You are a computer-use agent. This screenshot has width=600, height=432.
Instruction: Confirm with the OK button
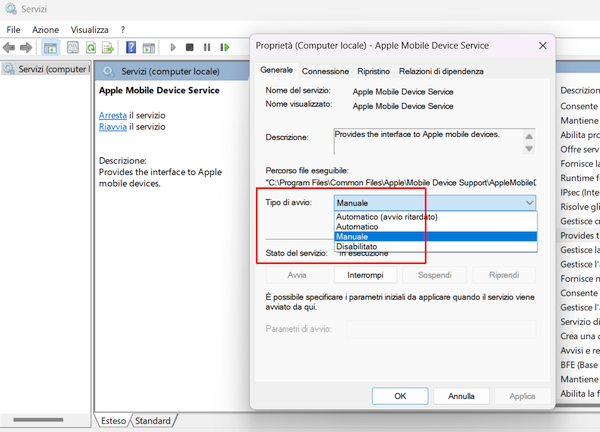[400, 396]
